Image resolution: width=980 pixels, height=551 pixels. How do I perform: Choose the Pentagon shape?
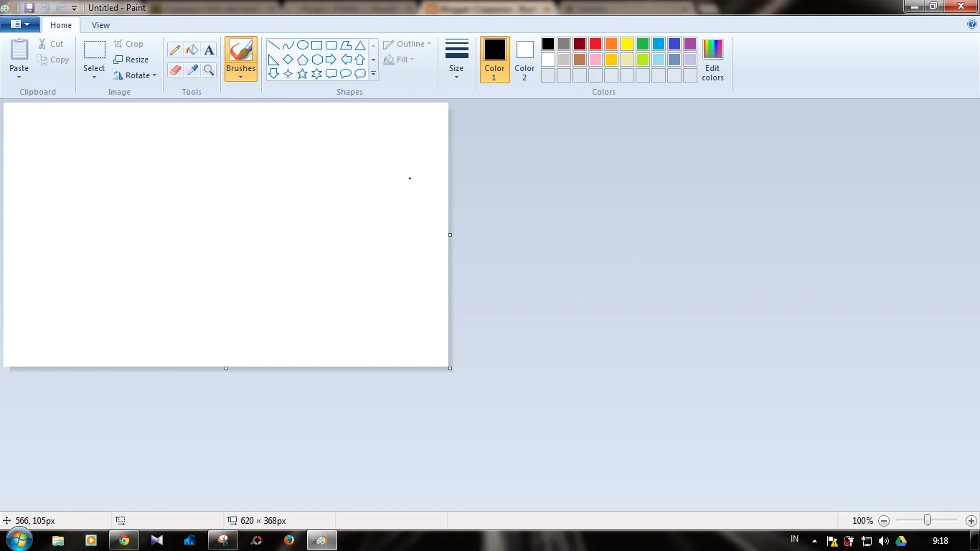coord(303,60)
